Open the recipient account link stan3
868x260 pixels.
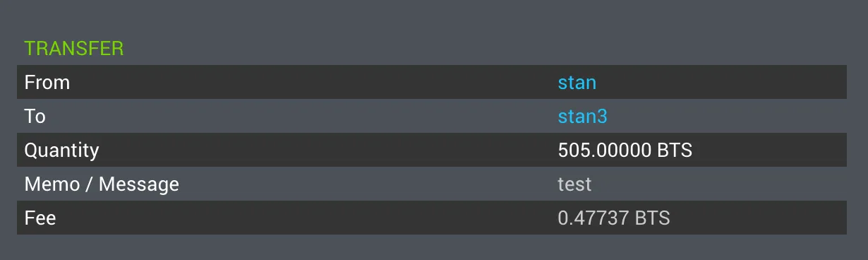point(582,117)
